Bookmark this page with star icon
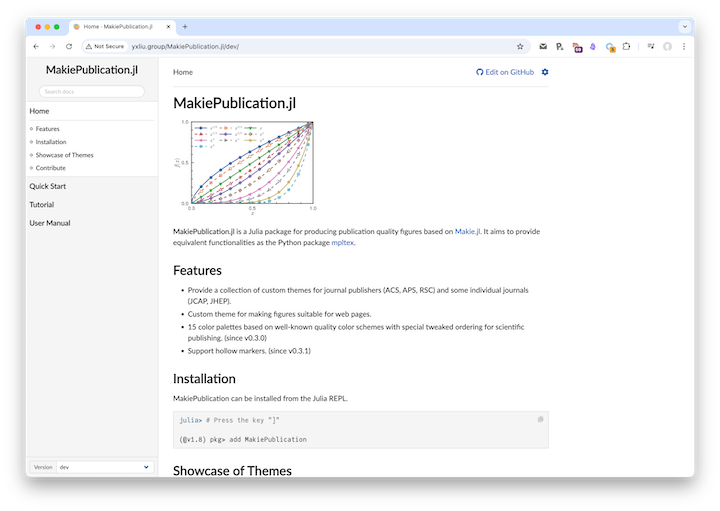This screenshot has height=511, width=720. click(520, 46)
